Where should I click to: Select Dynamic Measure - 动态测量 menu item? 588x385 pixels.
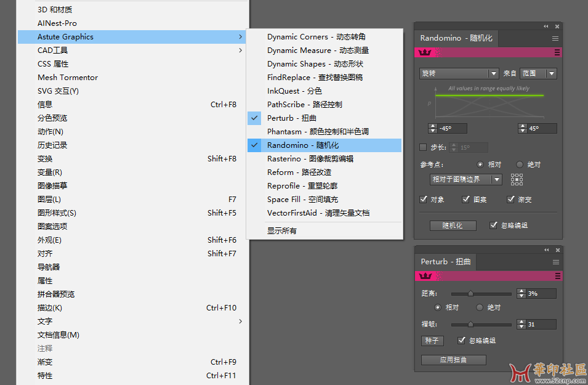click(x=324, y=51)
